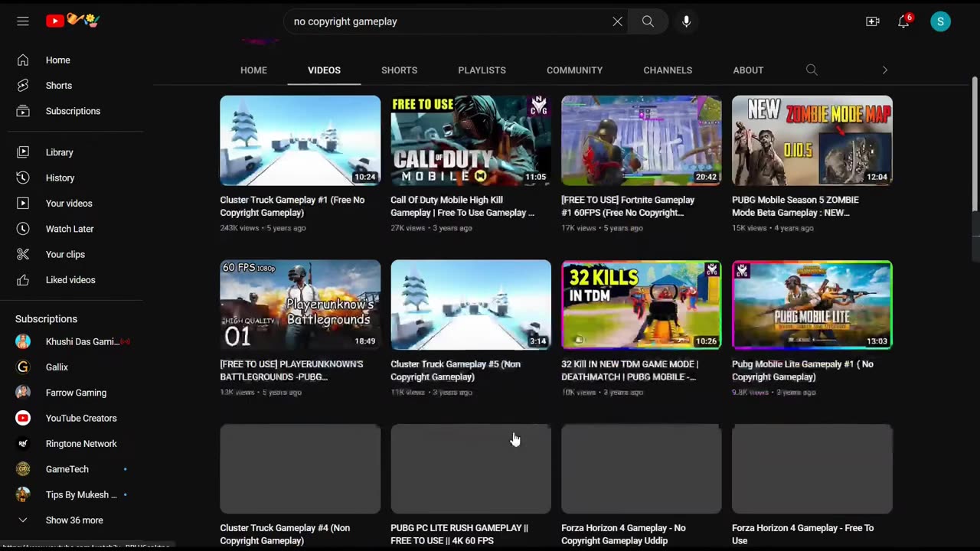Viewport: 980px width, 551px height.
Task: Open Playerunknown's Battlegrounds 01 thumbnail
Action: click(300, 305)
